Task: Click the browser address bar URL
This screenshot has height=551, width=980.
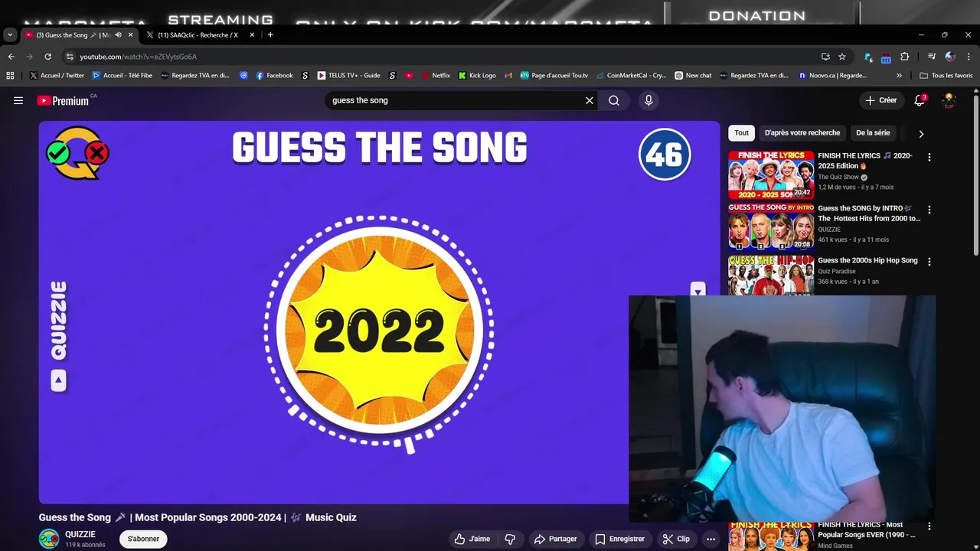Action: (139, 57)
